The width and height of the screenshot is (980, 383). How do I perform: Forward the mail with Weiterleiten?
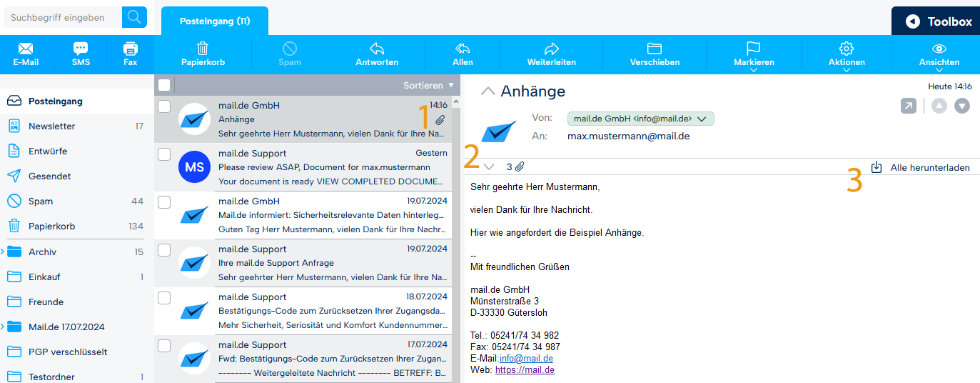pyautogui.click(x=551, y=54)
